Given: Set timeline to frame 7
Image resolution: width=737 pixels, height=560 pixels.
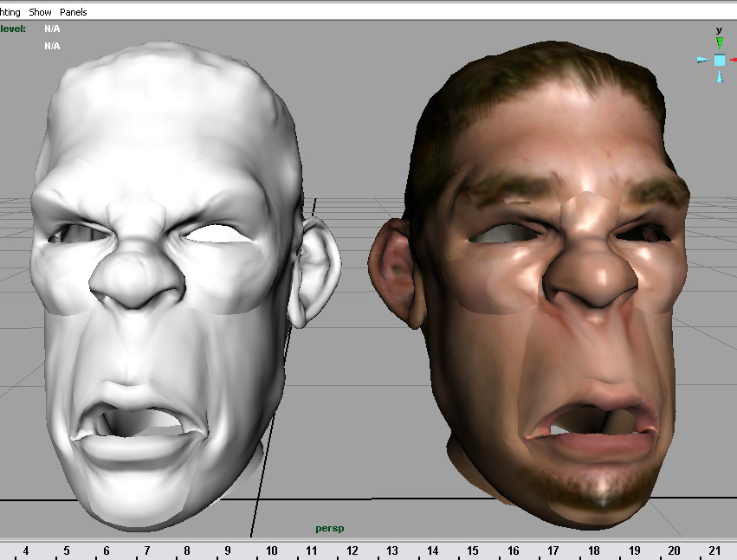Looking at the screenshot, I should [147, 550].
